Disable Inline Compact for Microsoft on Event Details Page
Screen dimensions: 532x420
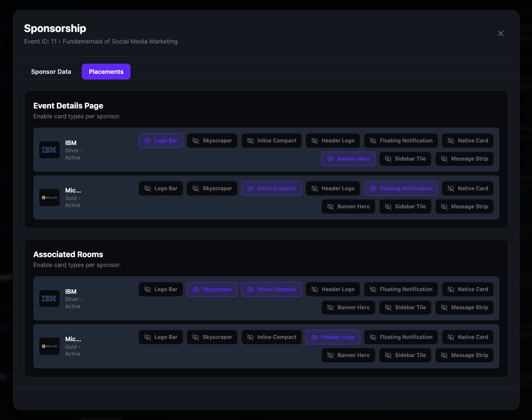(x=272, y=189)
